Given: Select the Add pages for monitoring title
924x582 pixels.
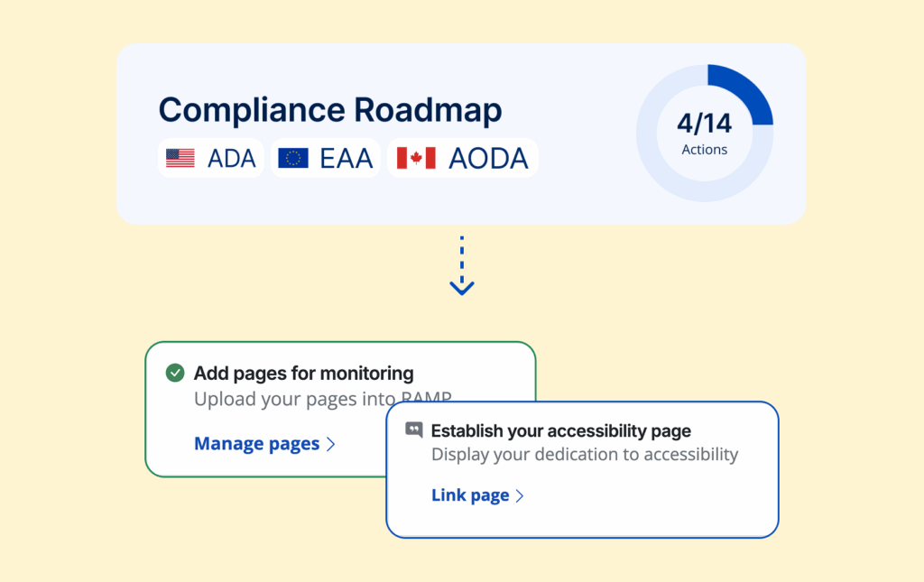Looking at the screenshot, I should 303,373.
